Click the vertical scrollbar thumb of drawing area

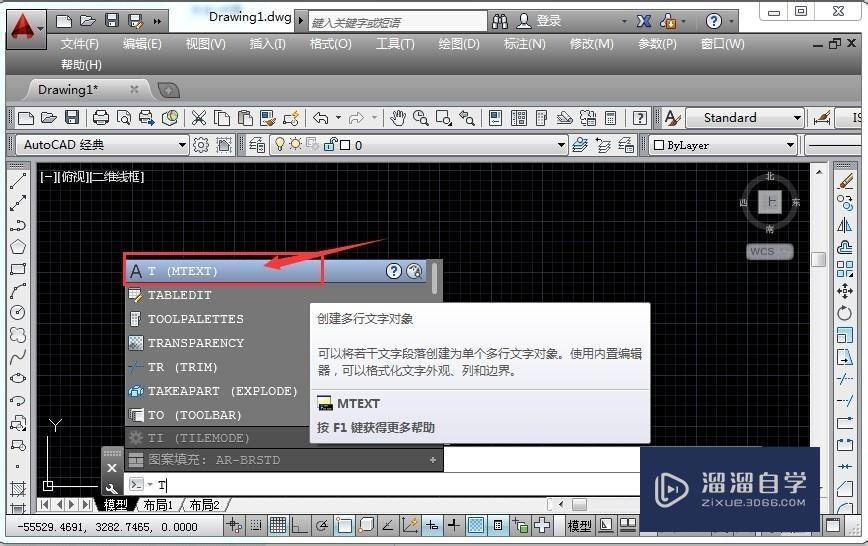tap(819, 259)
